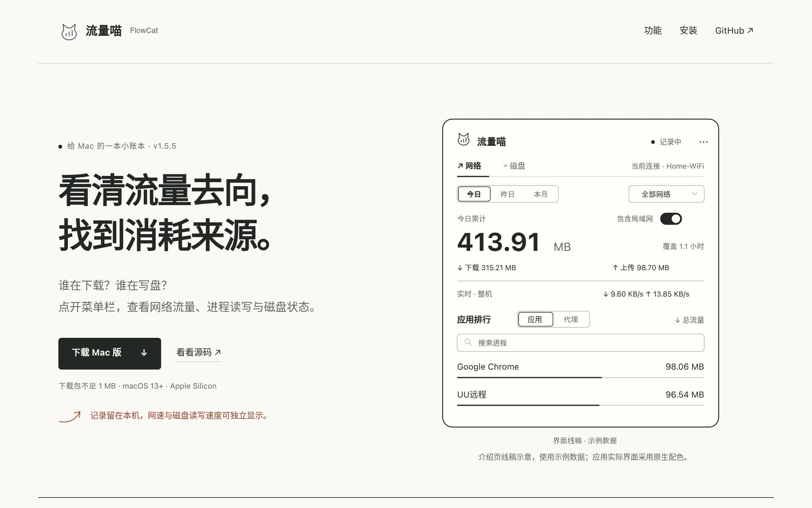Open the three-dot more menu in card

click(703, 142)
